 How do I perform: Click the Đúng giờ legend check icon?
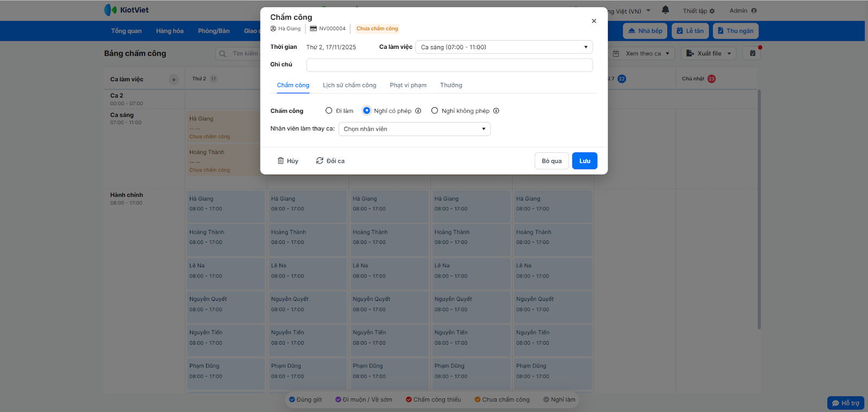292,400
